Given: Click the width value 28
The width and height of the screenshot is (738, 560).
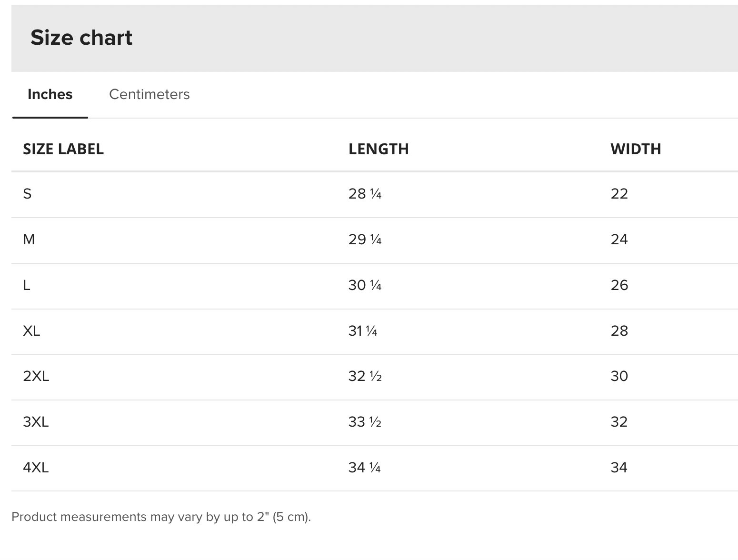Looking at the screenshot, I should point(619,331).
